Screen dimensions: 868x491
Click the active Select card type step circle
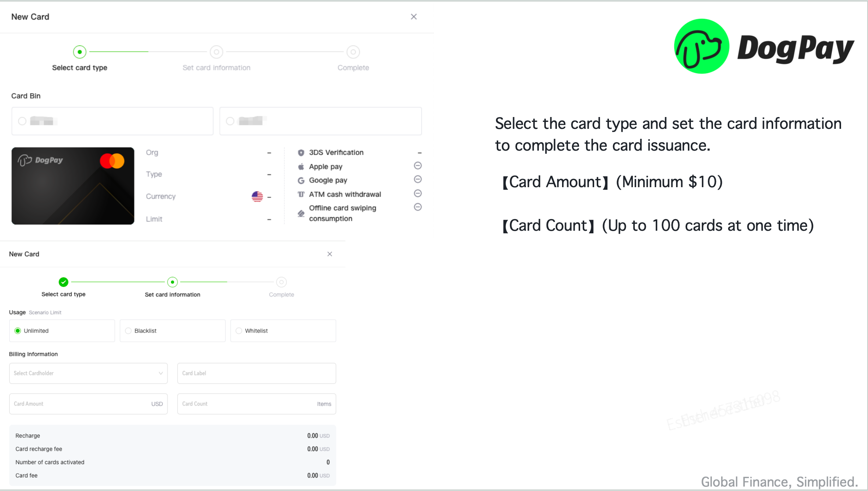tap(80, 52)
